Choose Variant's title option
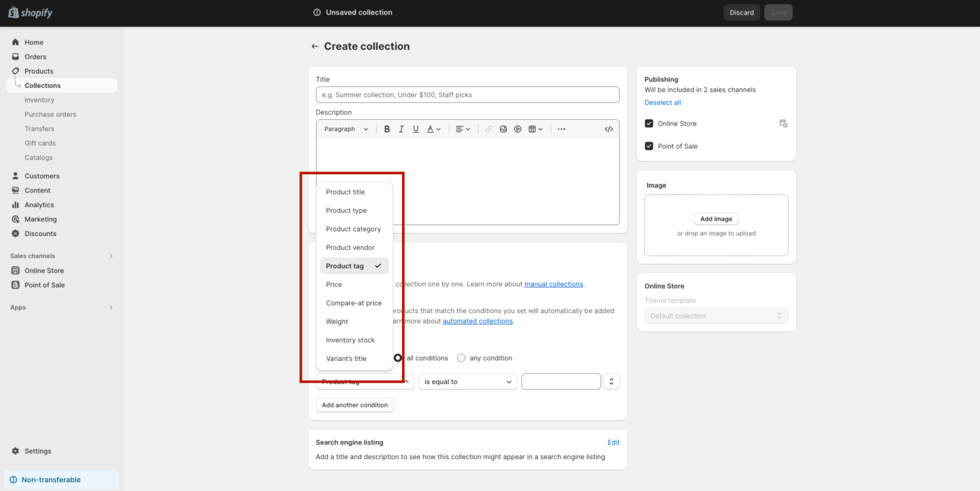The height and width of the screenshot is (491, 980). pyautogui.click(x=354, y=358)
